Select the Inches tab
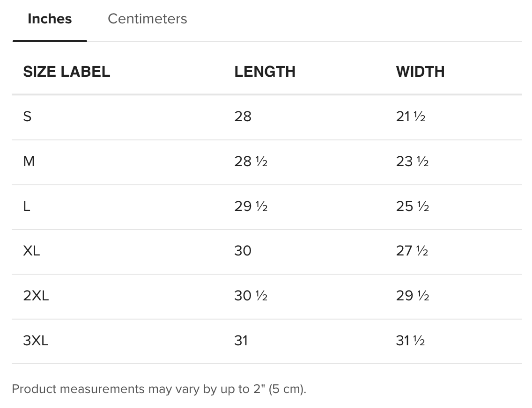Screen dimensions: 532x408 [x=50, y=19]
